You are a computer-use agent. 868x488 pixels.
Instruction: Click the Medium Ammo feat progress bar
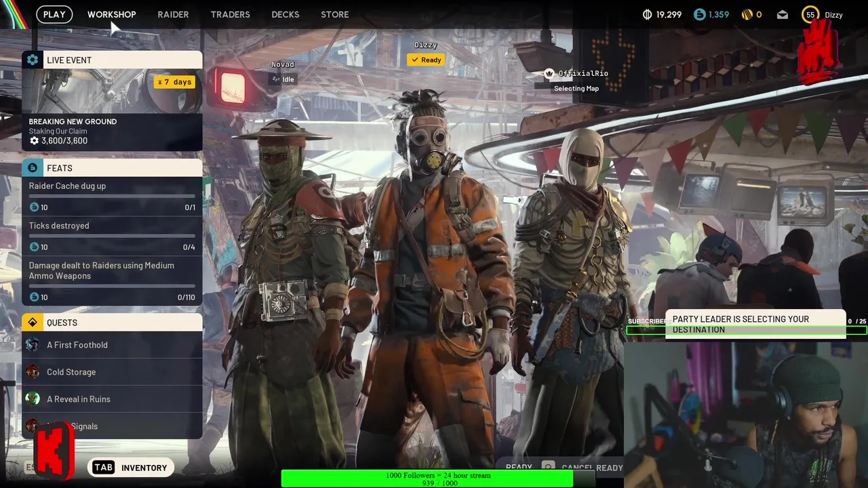click(x=112, y=286)
